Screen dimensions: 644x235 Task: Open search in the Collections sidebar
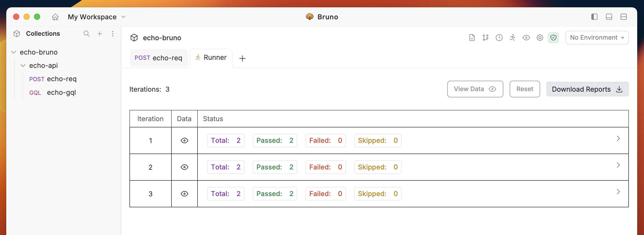pos(86,33)
